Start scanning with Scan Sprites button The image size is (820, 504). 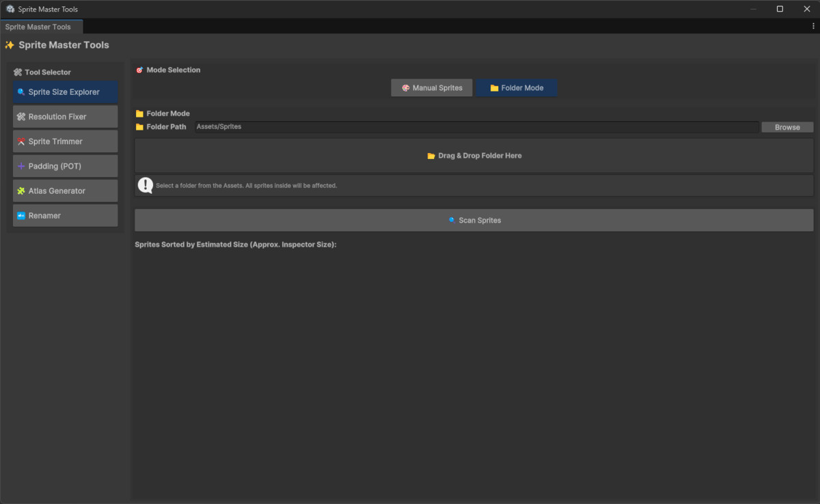tap(474, 220)
